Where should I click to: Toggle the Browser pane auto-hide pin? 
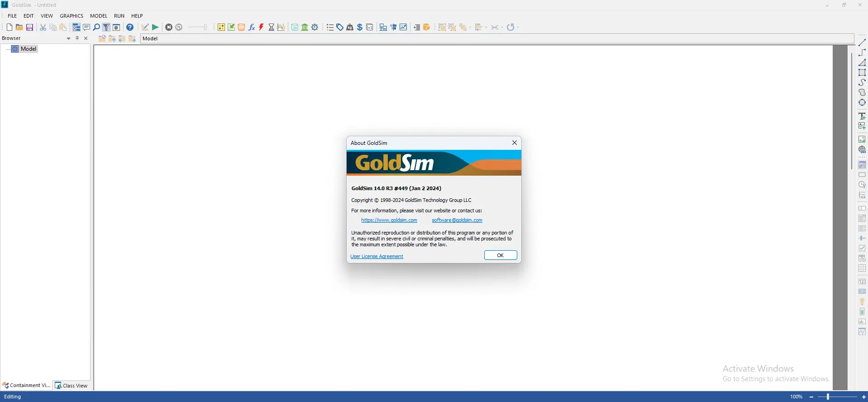pyautogui.click(x=77, y=38)
